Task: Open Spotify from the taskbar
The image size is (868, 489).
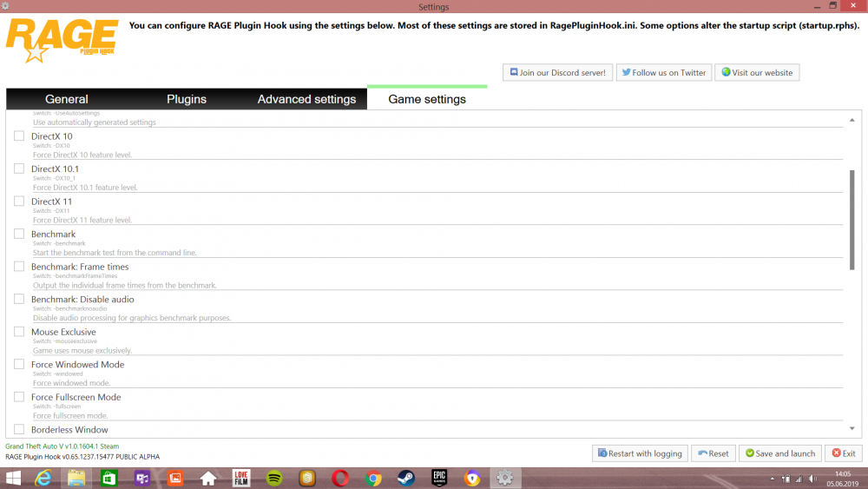Action: (274, 478)
